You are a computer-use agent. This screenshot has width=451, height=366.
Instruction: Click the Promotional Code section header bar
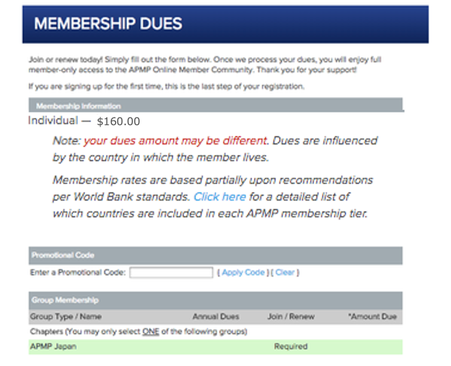pyautogui.click(x=215, y=255)
